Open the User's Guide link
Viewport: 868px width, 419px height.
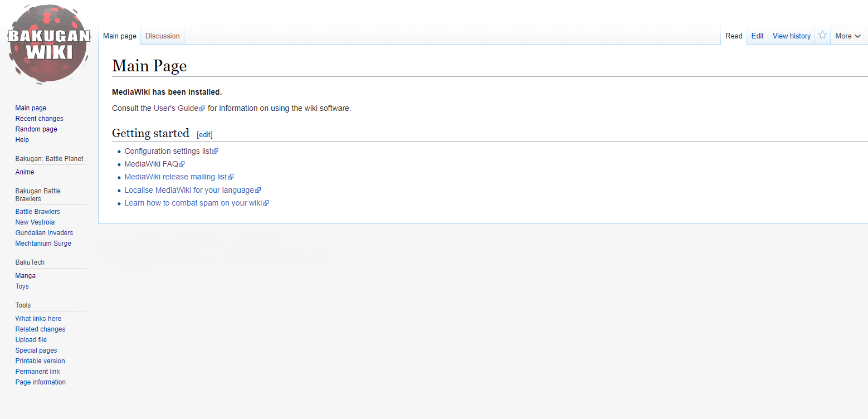tap(176, 108)
